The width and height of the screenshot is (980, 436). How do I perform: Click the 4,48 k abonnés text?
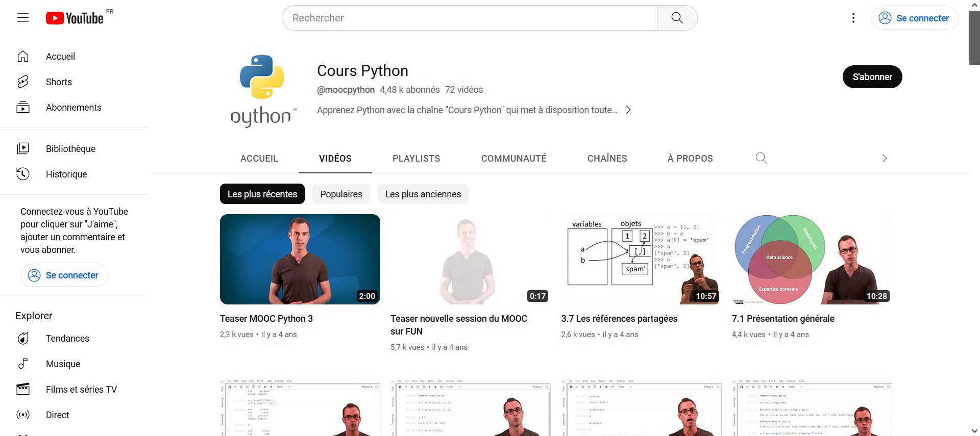pos(410,90)
